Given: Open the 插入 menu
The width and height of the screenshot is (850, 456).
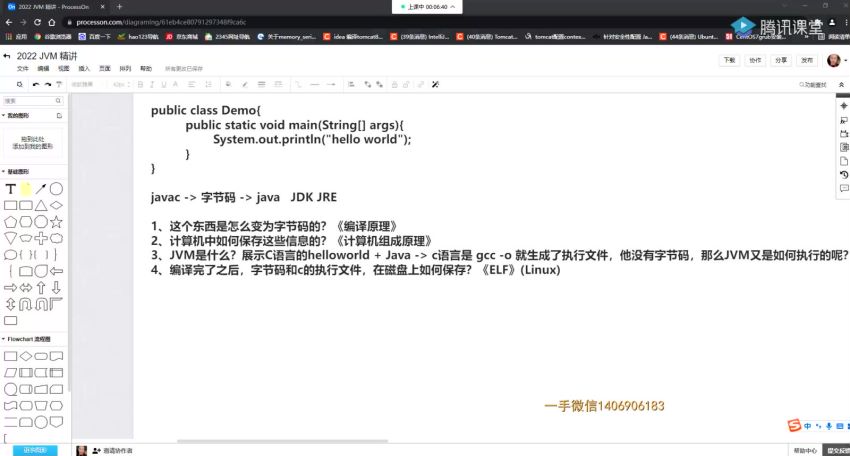Looking at the screenshot, I should (x=84, y=69).
